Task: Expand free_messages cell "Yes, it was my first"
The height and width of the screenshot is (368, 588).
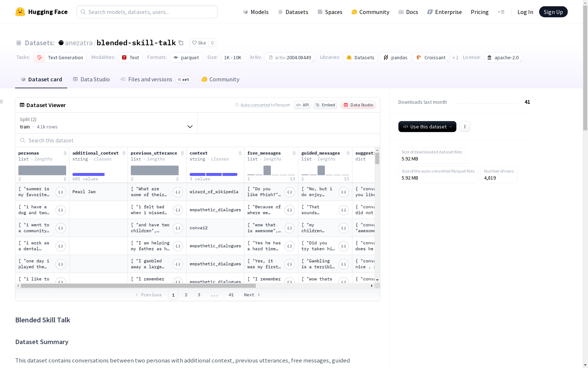Action: coord(290,264)
